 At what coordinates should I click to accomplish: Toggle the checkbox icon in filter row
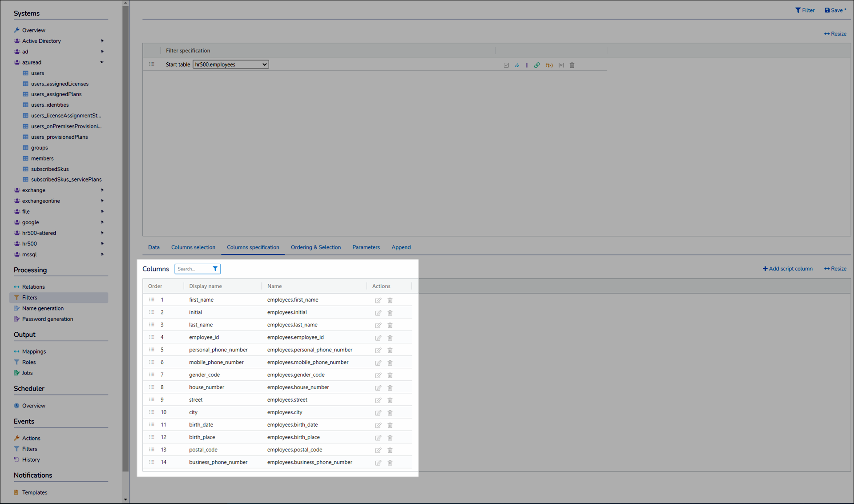coord(506,65)
